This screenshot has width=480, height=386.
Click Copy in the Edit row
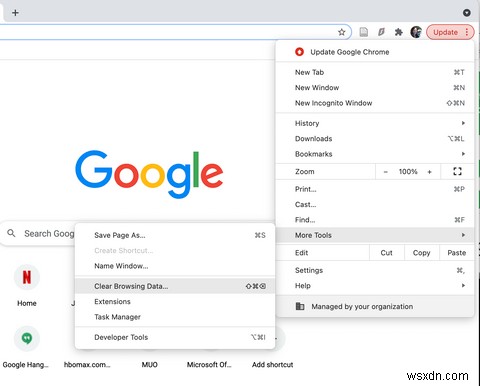(x=421, y=253)
